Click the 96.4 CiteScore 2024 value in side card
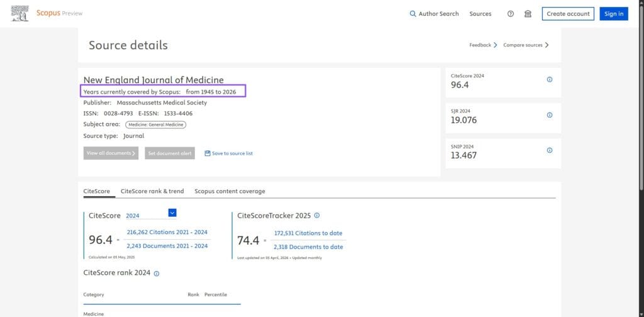Image resolution: width=644 pixels, height=317 pixels. [460, 85]
